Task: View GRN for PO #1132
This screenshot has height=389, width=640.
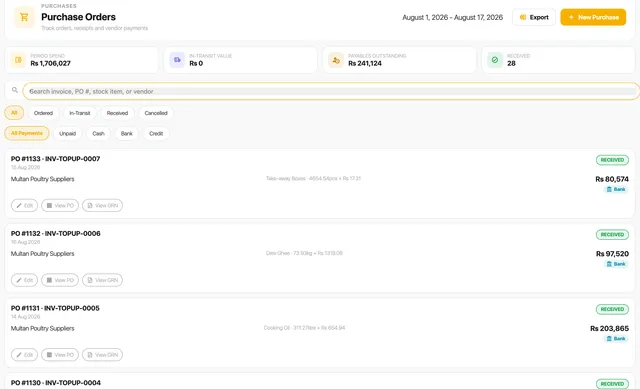Action: [102, 280]
